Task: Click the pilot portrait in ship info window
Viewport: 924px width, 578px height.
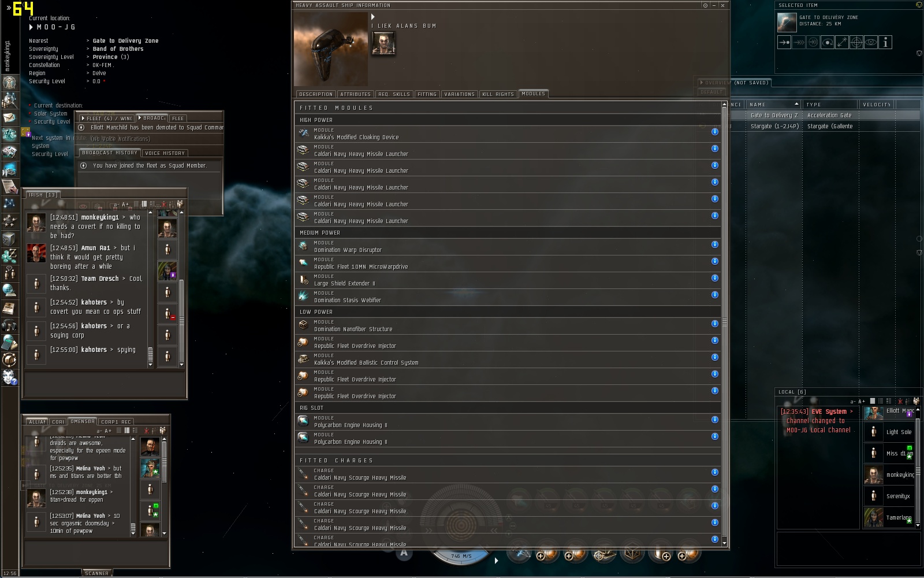Action: pos(384,43)
